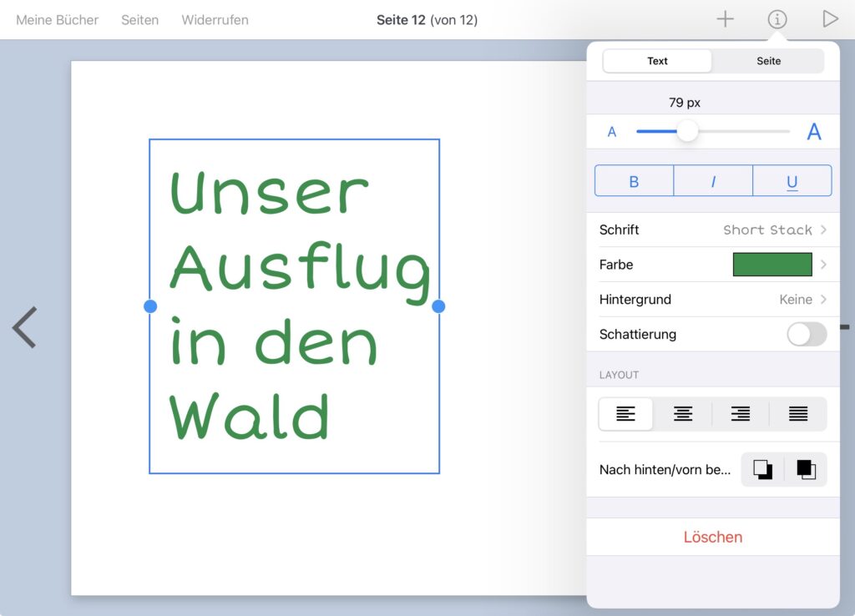Viewport: 855px width, 616px height.
Task: Click the font size slider handle
Action: [687, 131]
